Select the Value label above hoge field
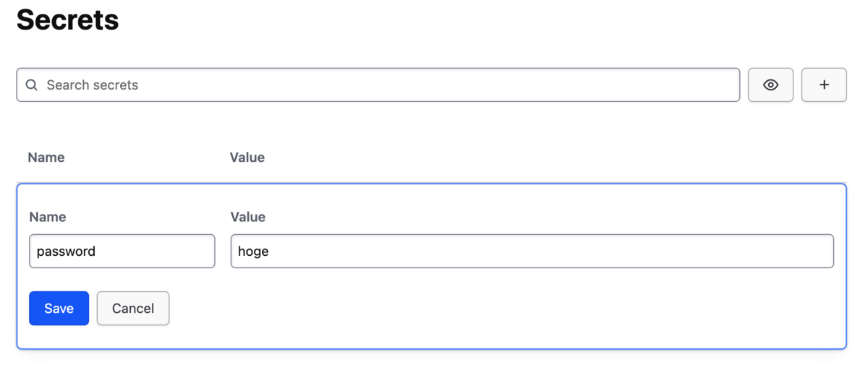 [x=248, y=217]
